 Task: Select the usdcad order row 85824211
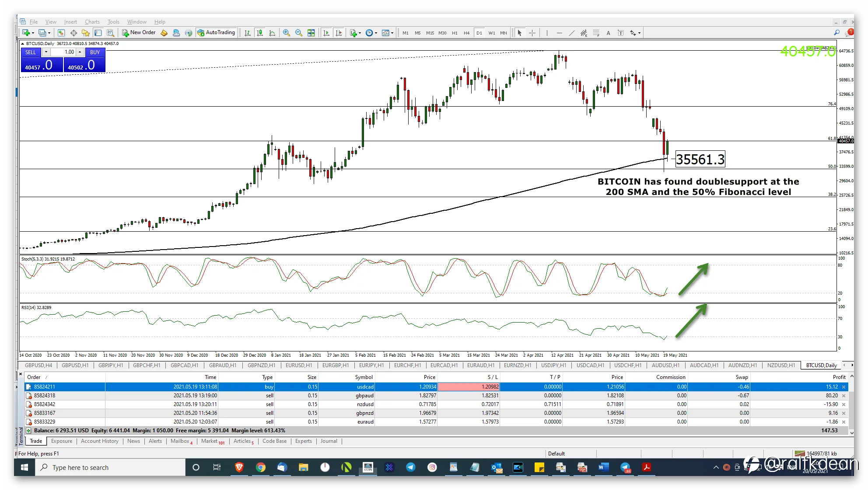[x=436, y=387]
